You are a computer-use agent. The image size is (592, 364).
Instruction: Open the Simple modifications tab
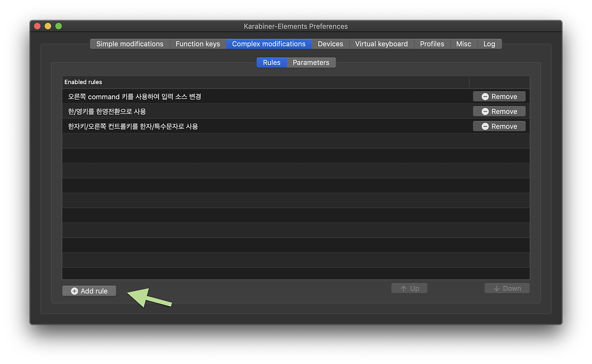click(x=129, y=44)
